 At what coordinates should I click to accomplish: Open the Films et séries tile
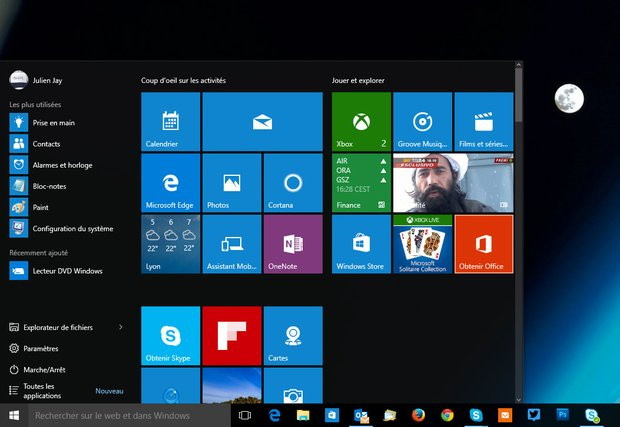click(x=484, y=122)
